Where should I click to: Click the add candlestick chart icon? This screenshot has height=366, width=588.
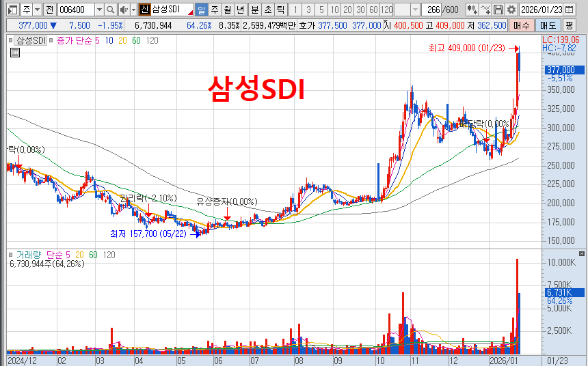point(472,10)
